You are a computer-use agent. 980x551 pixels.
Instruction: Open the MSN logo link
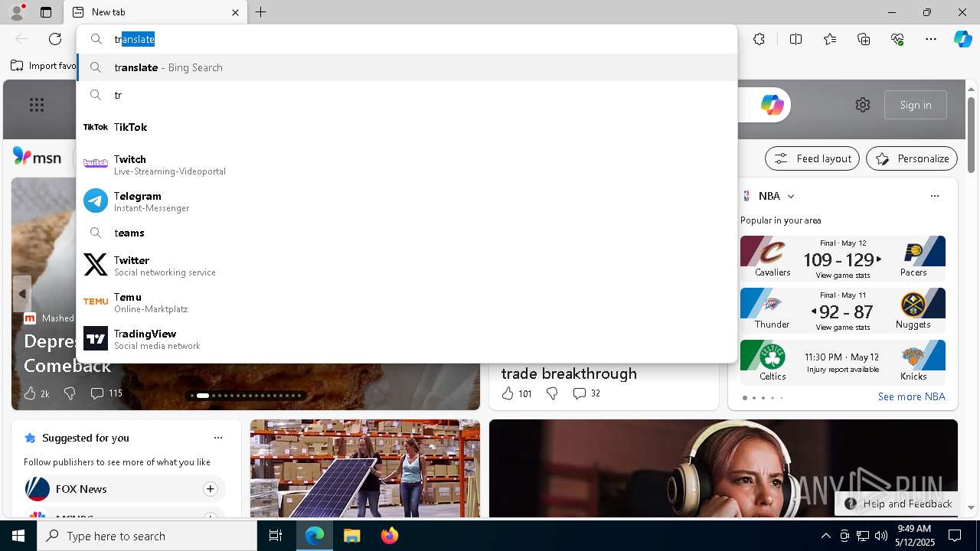tap(38, 157)
